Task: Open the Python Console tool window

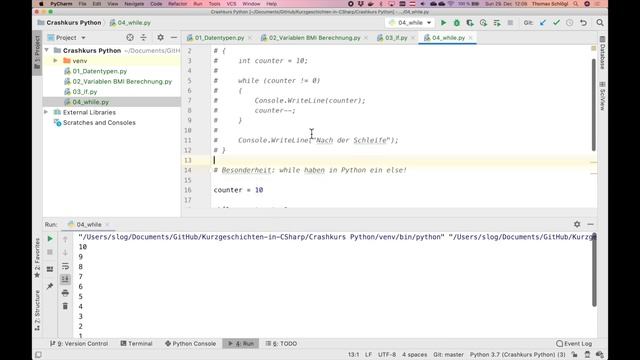Action: tap(190, 344)
